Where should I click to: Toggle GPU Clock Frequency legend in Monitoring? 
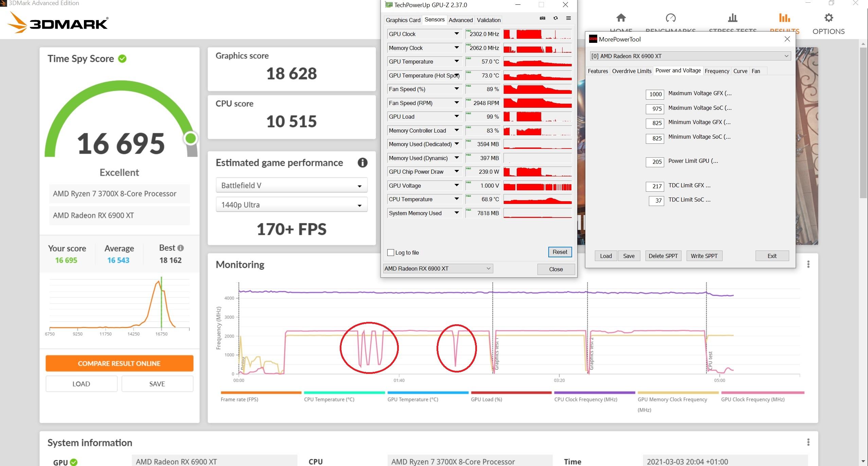(762, 397)
